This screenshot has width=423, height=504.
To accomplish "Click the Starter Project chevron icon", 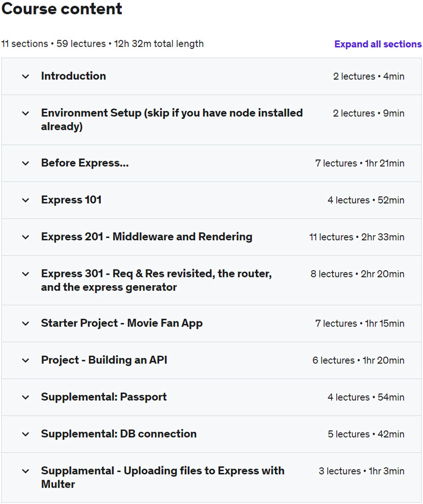I will (25, 324).
